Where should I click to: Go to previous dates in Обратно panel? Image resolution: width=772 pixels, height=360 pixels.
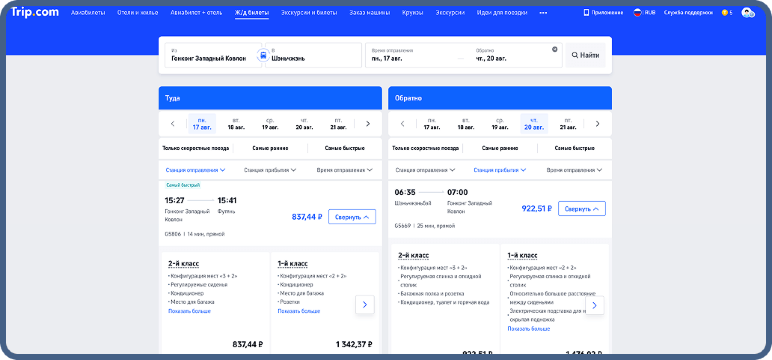[x=402, y=124]
